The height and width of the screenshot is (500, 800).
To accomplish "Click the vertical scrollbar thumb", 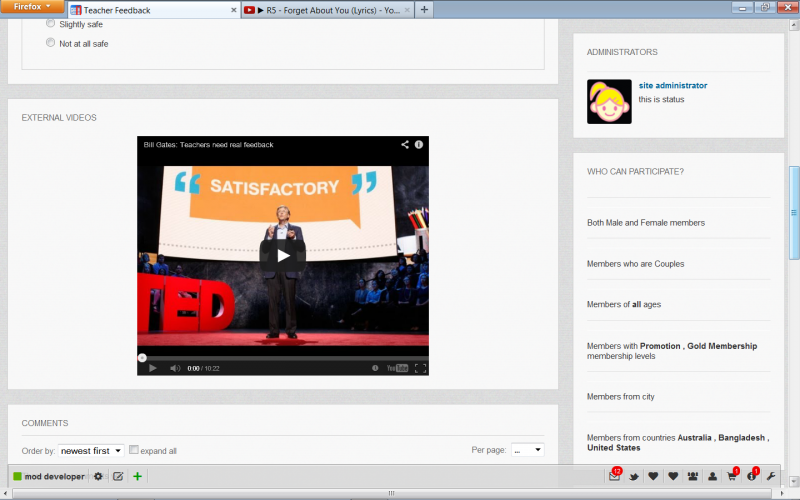I will [794, 213].
